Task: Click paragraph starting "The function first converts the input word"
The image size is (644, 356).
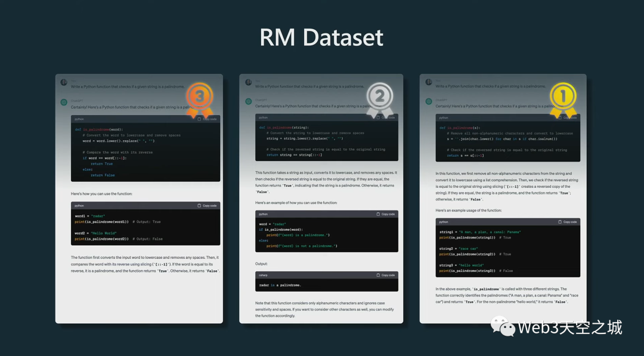Action: coord(145,264)
